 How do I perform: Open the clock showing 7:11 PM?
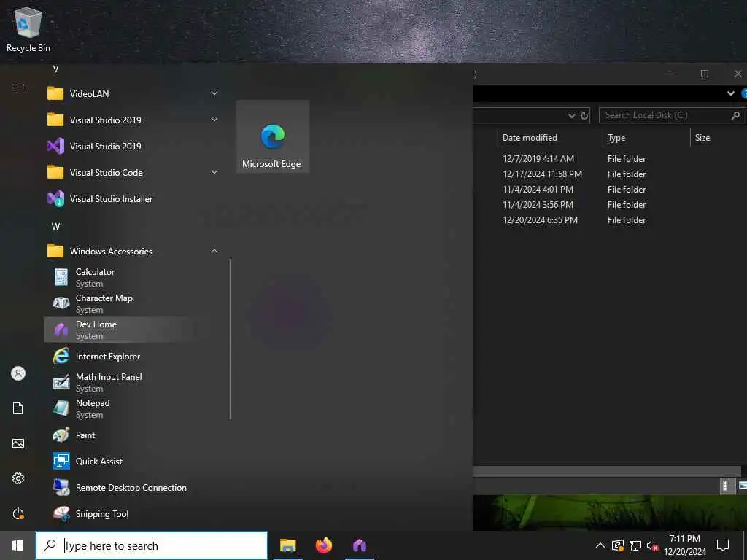[684, 545]
